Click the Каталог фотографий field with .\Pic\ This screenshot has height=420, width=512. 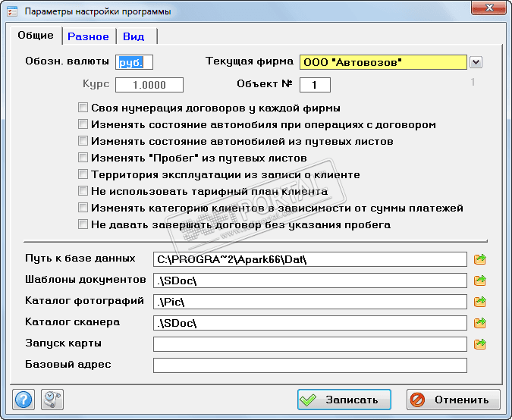(x=310, y=302)
